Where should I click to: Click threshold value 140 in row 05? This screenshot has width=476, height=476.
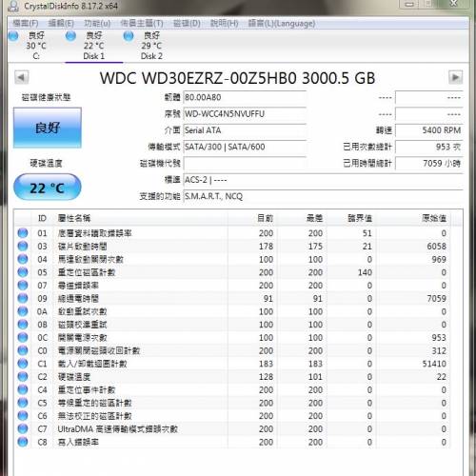click(x=365, y=272)
